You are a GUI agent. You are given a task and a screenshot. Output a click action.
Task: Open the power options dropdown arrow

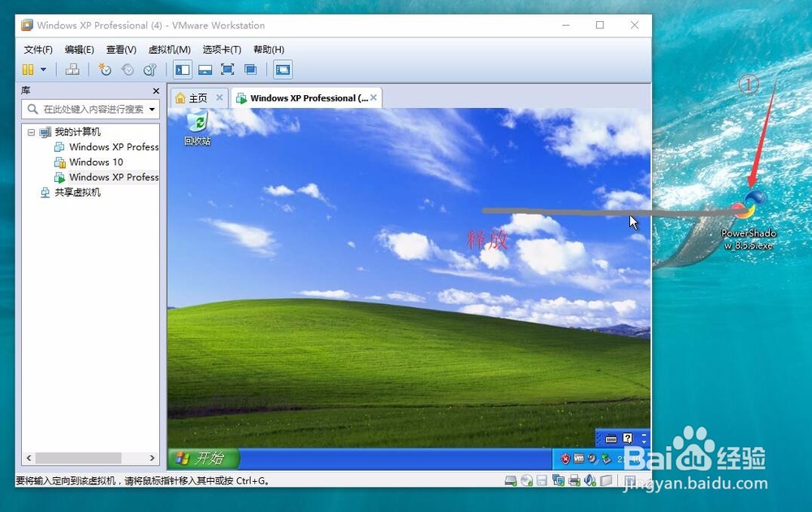pyautogui.click(x=44, y=69)
